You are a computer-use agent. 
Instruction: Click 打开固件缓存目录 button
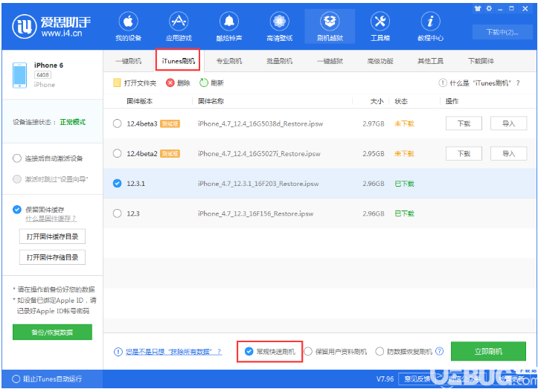(52, 237)
